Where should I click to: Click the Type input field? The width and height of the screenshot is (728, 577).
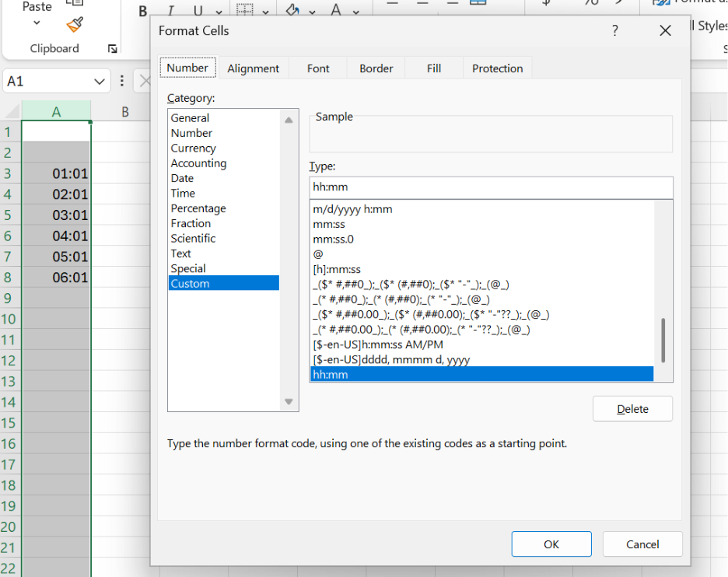pyautogui.click(x=492, y=187)
